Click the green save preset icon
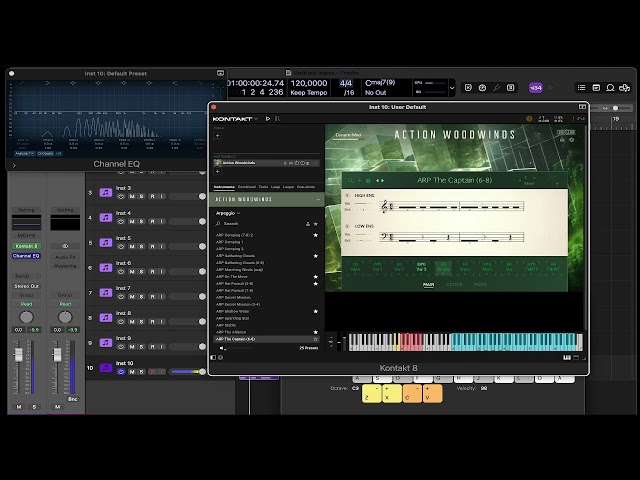This screenshot has width=640, height=480. coord(368,180)
